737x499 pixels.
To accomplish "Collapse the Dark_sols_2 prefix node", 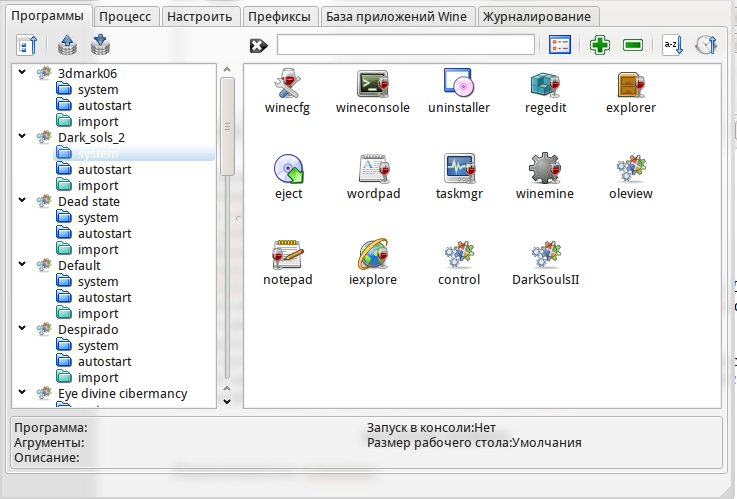I will coord(22,136).
